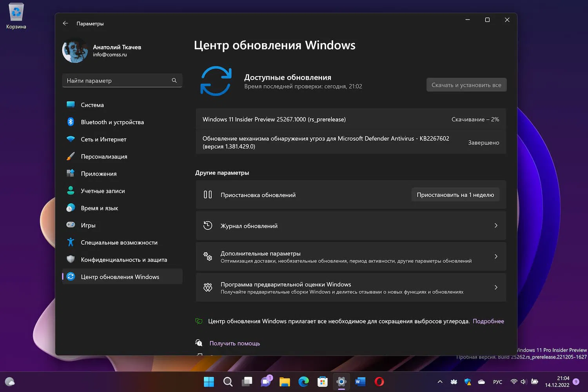Expand the Журнал обновлений row
588x392 pixels.
click(x=496, y=225)
